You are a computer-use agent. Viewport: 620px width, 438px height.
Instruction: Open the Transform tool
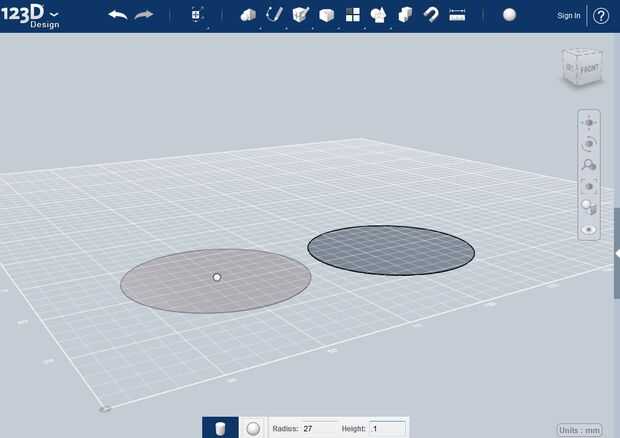(197, 15)
